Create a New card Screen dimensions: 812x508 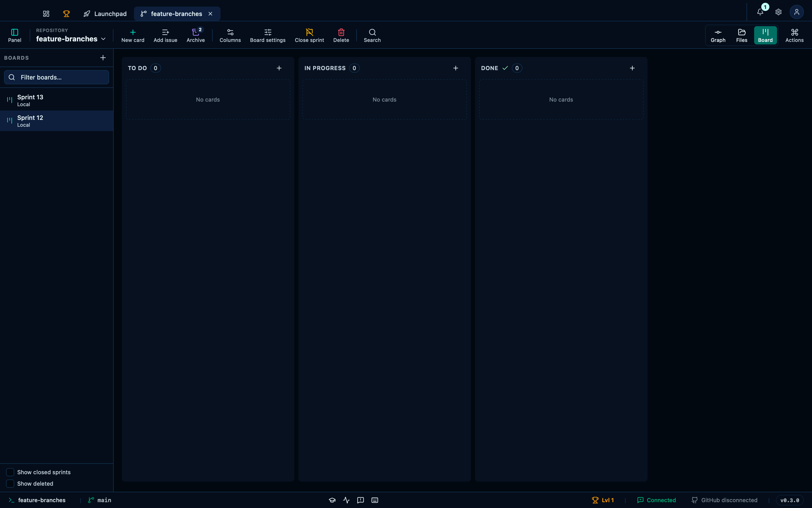[133, 35]
